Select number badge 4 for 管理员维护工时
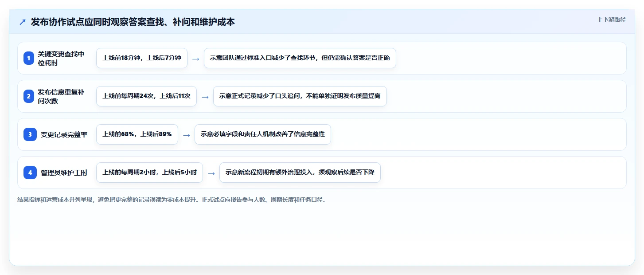 [x=29, y=173]
